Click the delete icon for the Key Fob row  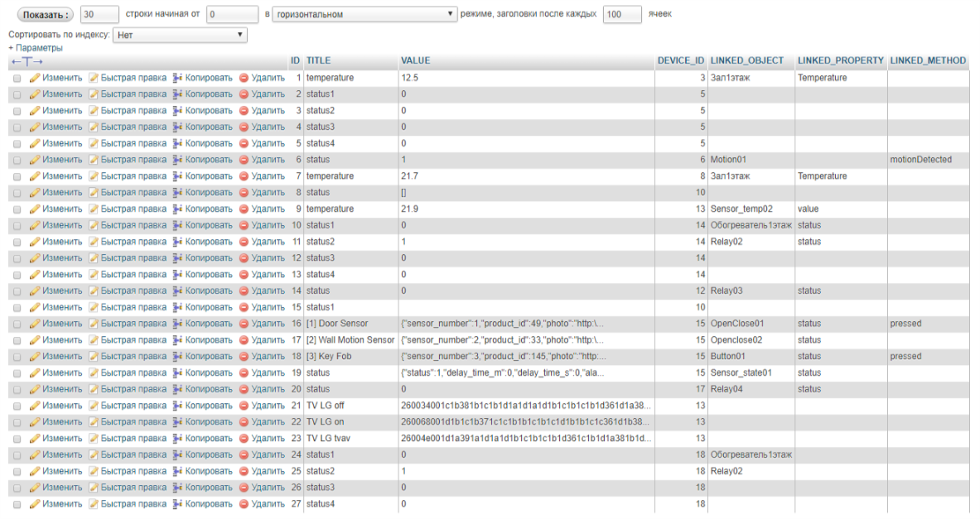click(x=244, y=357)
